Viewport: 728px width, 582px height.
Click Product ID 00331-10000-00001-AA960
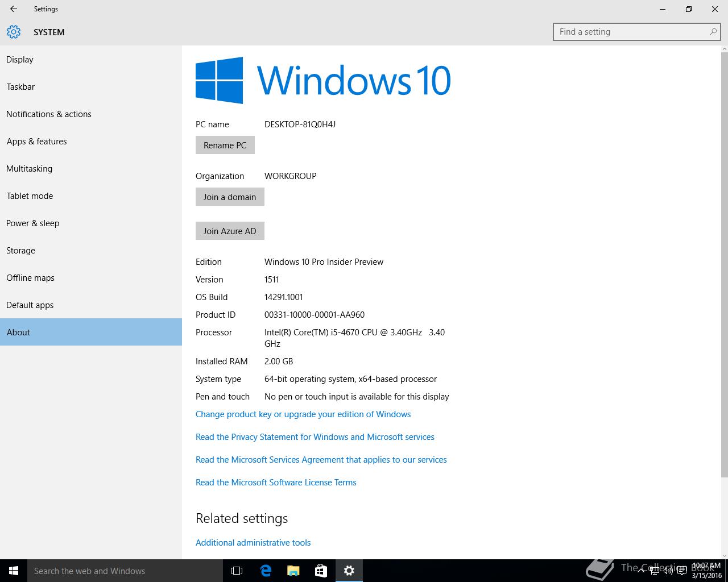coord(315,314)
